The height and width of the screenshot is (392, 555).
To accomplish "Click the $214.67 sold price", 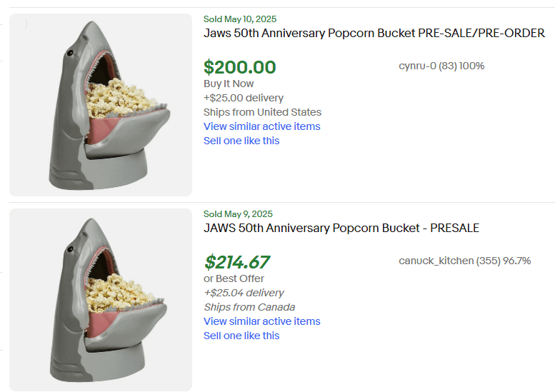I will [237, 262].
